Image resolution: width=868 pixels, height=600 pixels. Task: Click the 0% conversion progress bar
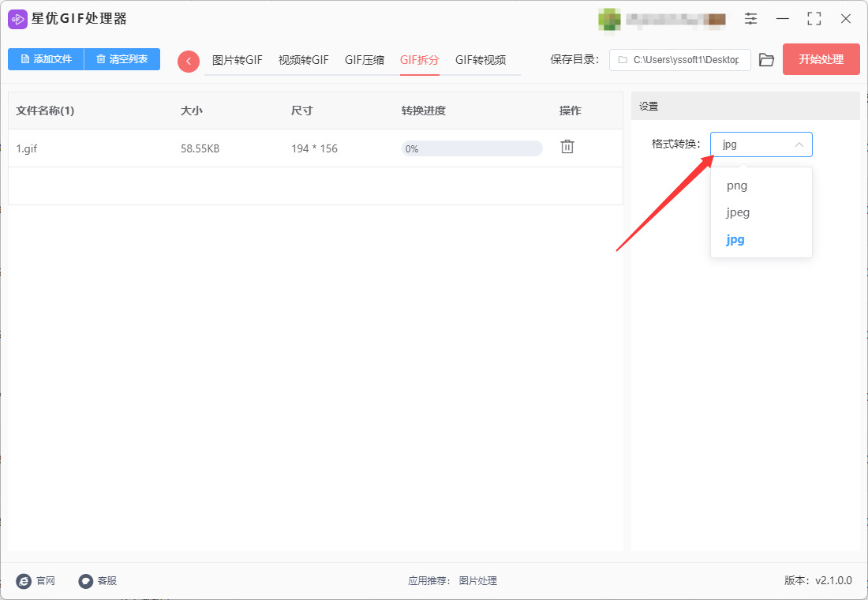point(472,148)
